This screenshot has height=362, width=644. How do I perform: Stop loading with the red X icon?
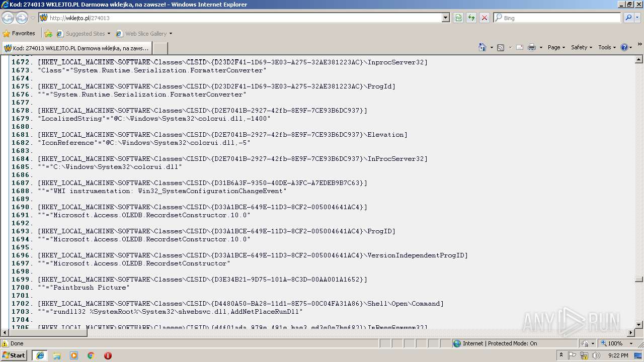(485, 18)
